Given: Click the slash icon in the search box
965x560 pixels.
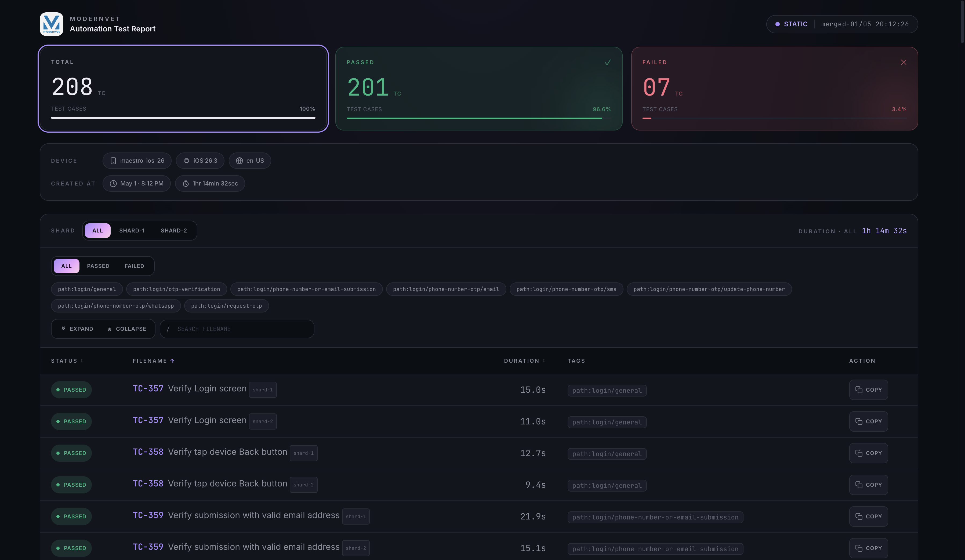Looking at the screenshot, I should tap(168, 329).
